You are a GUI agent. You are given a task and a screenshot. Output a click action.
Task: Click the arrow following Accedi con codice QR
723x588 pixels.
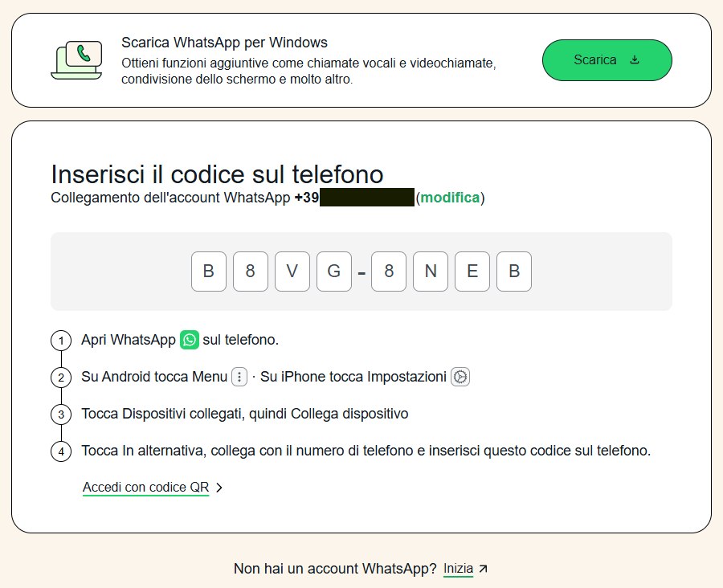pos(219,487)
